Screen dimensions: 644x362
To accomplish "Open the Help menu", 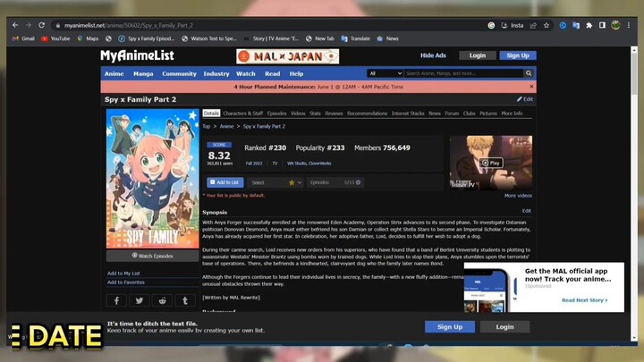I will tap(296, 74).
